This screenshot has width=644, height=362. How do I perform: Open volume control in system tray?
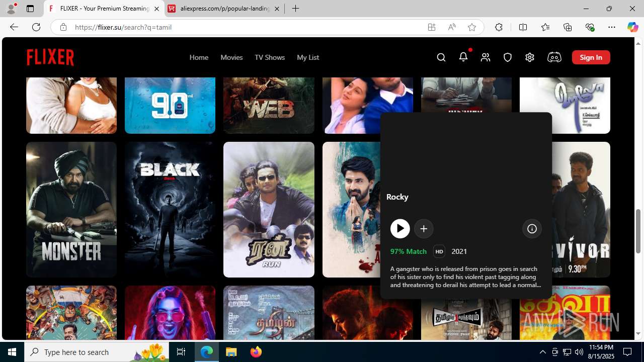[579, 352]
